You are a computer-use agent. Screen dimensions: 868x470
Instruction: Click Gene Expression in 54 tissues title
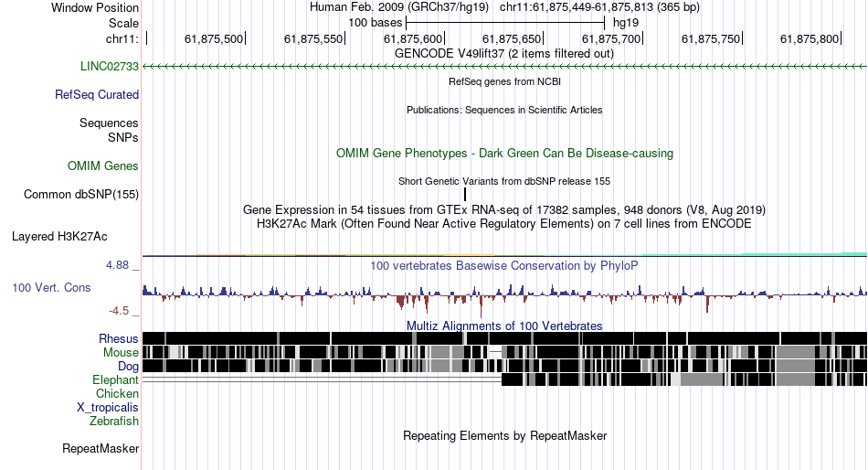click(x=504, y=210)
